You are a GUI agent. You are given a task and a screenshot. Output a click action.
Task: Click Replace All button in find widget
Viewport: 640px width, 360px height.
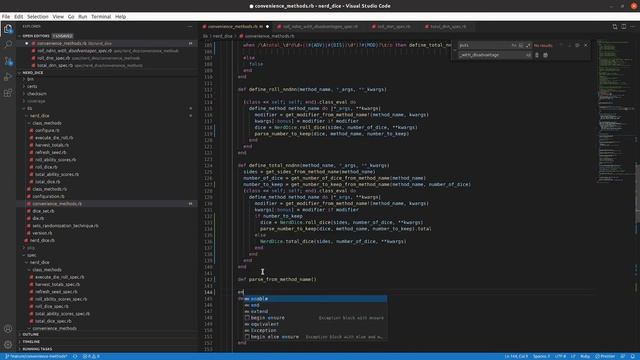[545, 55]
